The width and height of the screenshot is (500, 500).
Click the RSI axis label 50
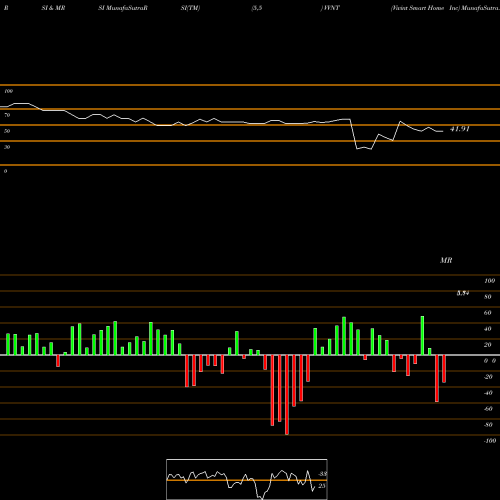pyautogui.click(x=7, y=131)
